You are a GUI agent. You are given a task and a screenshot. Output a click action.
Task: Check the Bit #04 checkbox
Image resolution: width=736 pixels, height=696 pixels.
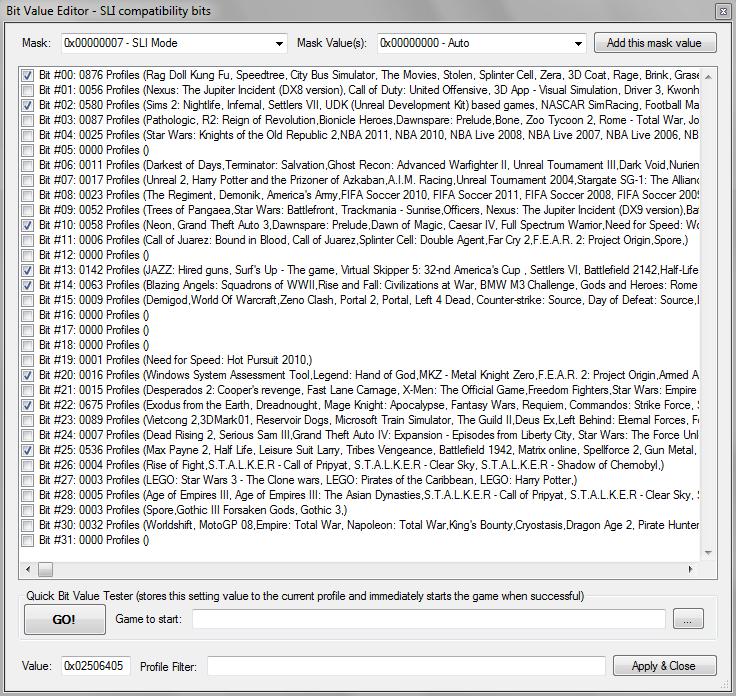coord(28,135)
